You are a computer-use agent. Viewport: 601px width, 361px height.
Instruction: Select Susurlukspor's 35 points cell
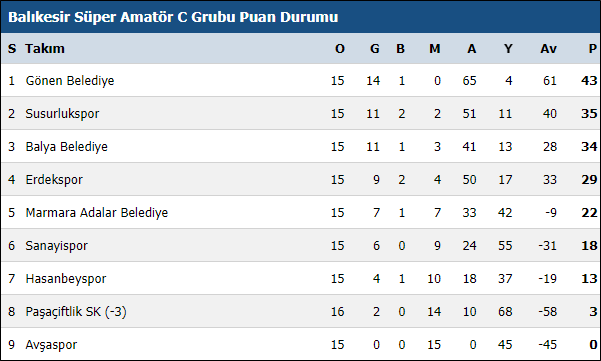(589, 114)
